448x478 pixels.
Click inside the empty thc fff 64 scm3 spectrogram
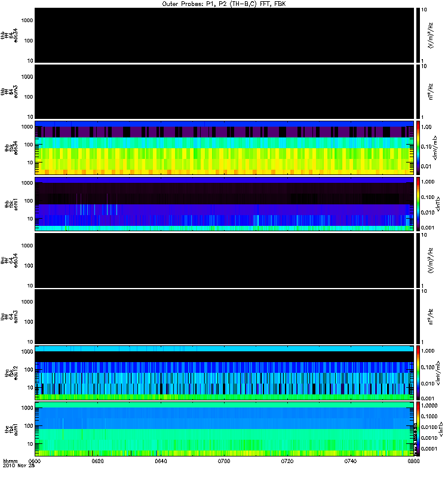click(224, 317)
